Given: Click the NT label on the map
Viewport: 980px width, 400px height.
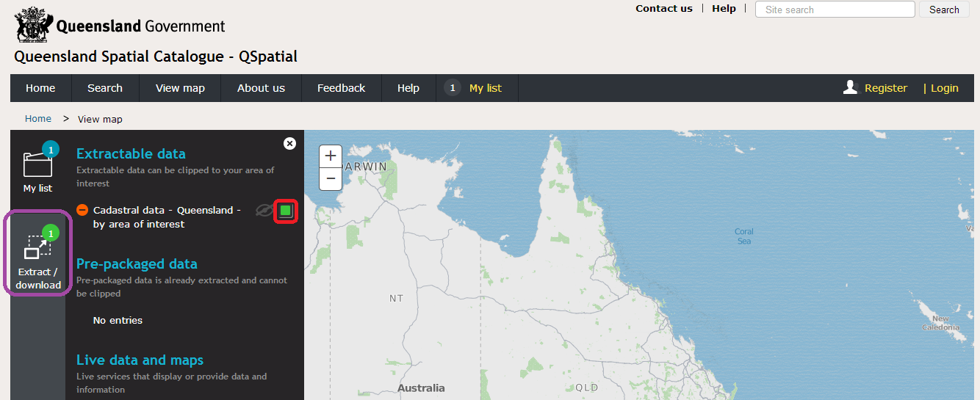Looking at the screenshot, I should coord(397,299).
